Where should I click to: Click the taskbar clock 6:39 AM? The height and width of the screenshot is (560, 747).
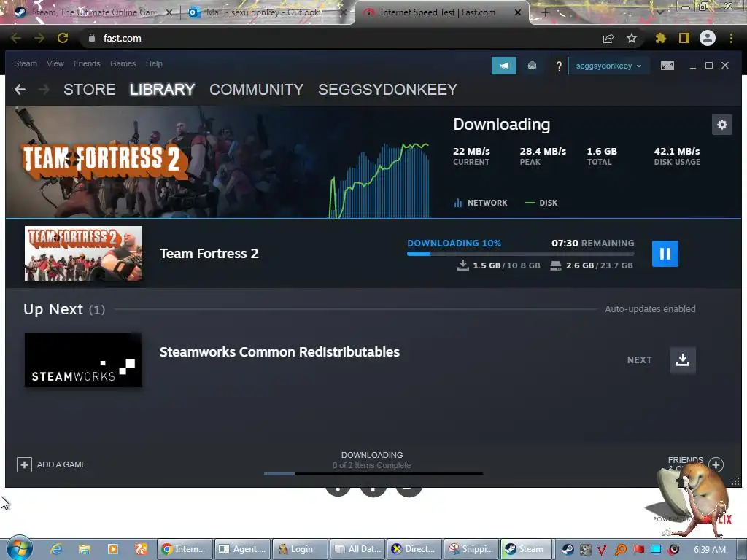point(710,549)
